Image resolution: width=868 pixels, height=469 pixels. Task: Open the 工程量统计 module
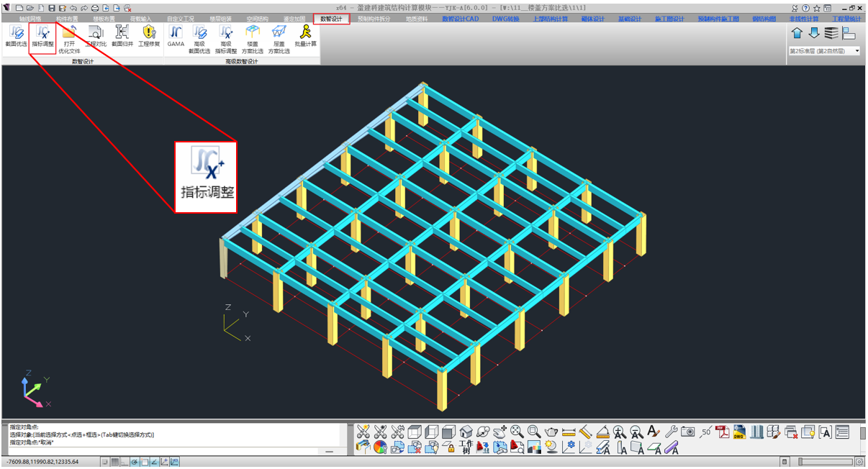847,19
